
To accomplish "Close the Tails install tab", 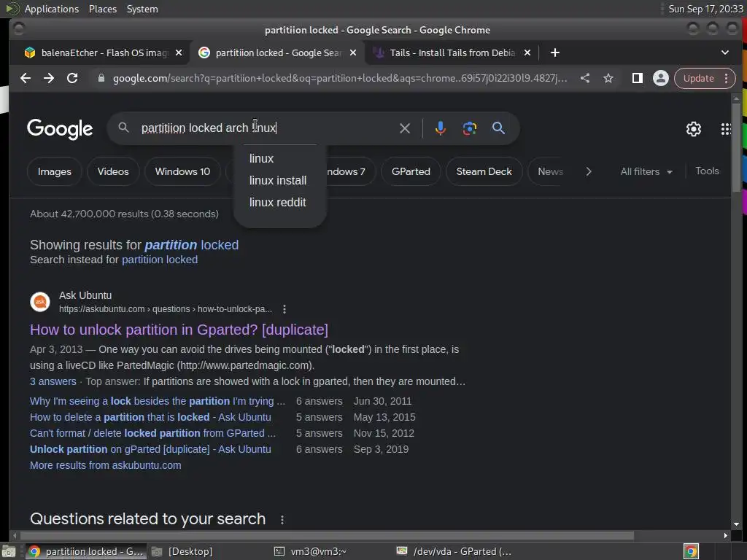I will point(527,52).
